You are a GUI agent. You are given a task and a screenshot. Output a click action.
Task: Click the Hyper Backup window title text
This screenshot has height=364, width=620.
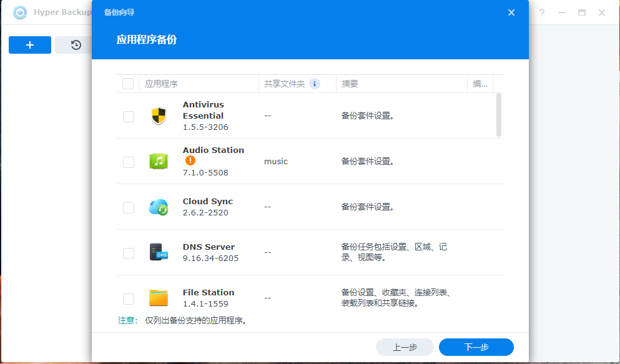click(x=62, y=12)
